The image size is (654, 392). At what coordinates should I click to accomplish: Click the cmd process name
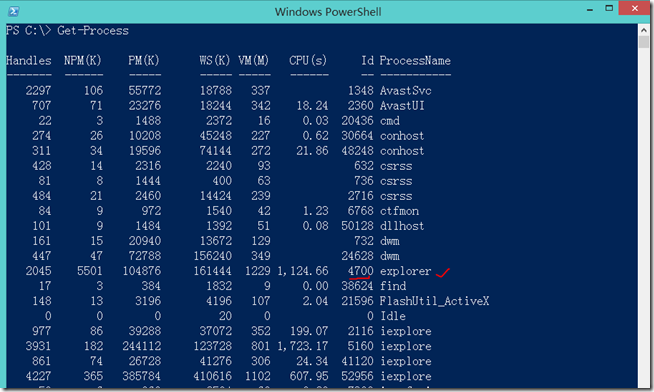[390, 121]
